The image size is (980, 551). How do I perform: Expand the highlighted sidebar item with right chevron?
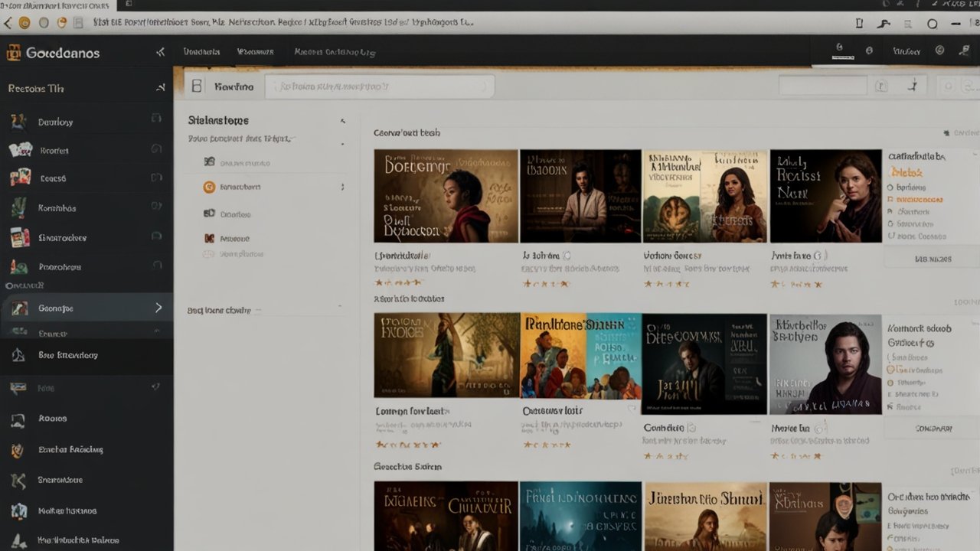point(158,308)
